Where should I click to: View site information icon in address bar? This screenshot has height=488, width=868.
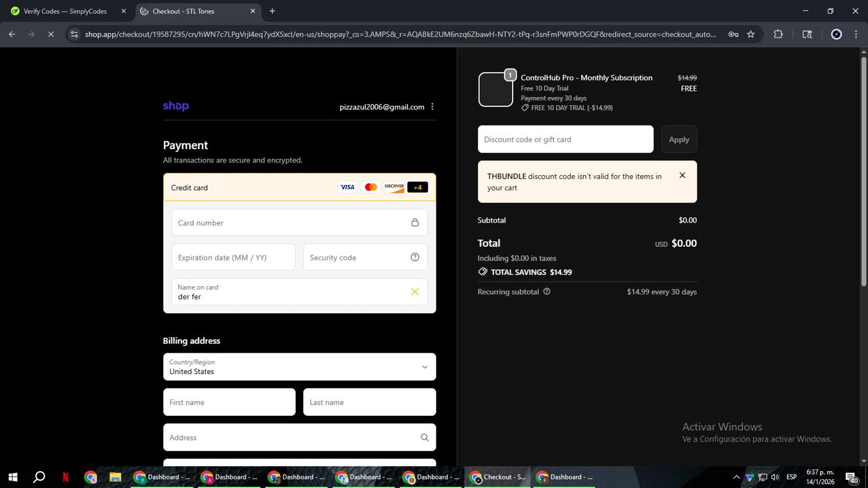click(74, 34)
